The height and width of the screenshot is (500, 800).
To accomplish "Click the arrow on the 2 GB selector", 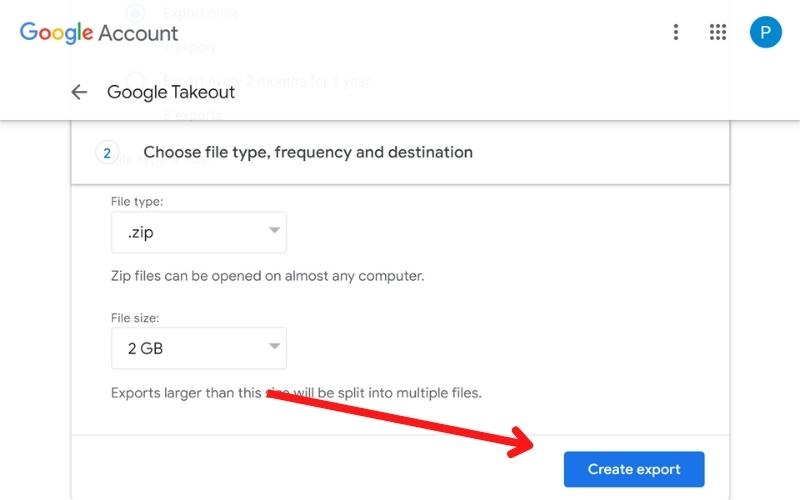I will 274,348.
